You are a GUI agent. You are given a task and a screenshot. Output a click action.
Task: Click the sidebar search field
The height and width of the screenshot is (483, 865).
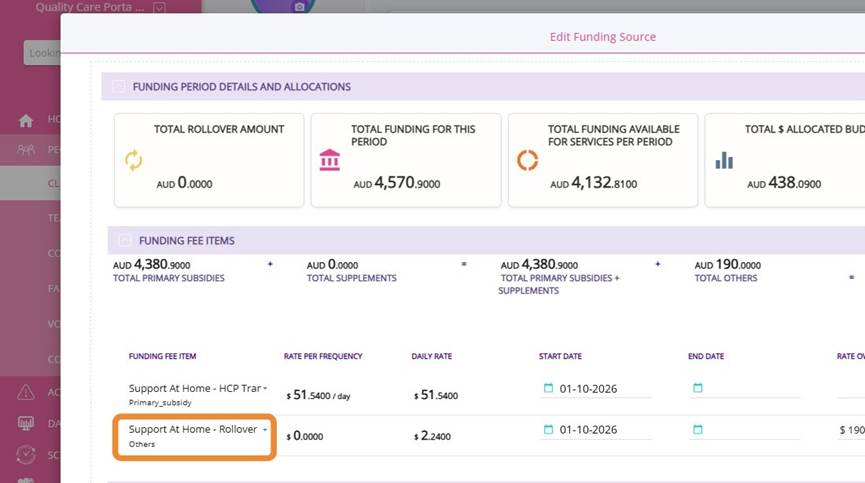click(42, 53)
